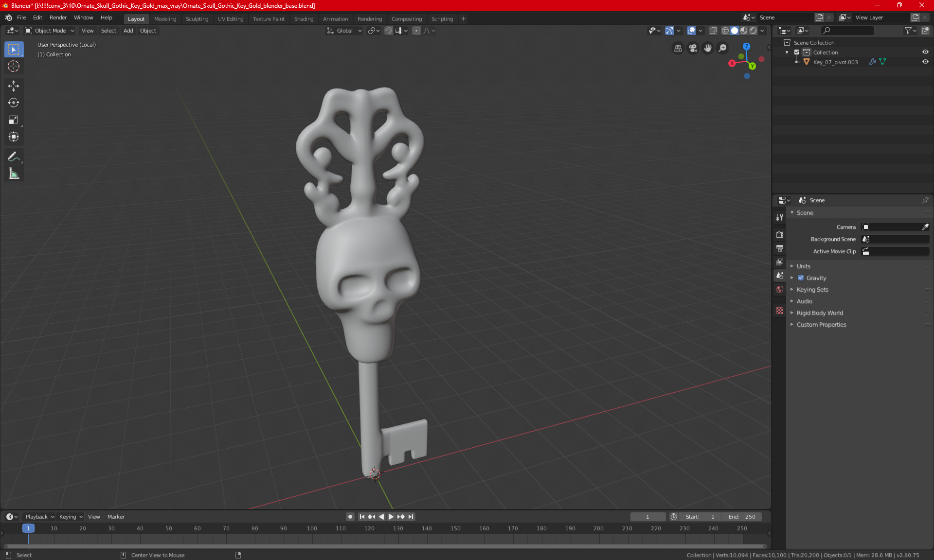Screen dimensions: 934x560
Task: Open the Keying popover in timeline
Action: point(71,517)
